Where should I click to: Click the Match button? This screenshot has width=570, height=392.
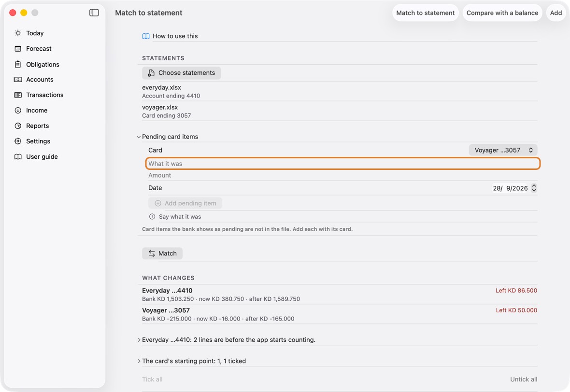[162, 253]
